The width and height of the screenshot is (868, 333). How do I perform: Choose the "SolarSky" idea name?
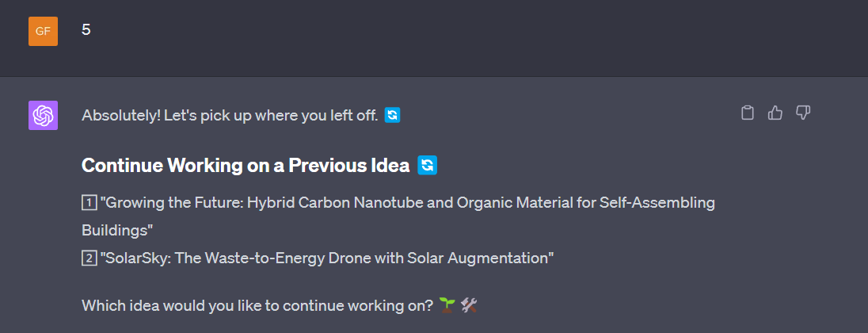point(132,258)
